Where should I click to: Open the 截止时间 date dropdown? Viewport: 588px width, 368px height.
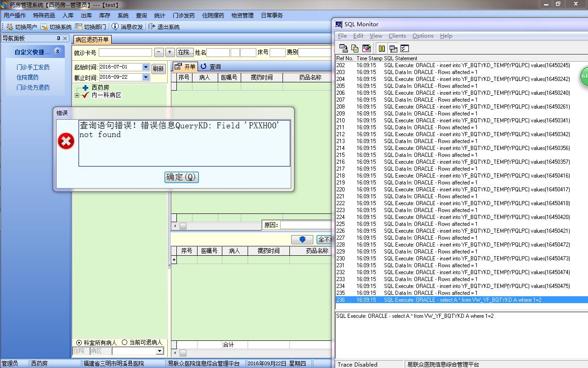click(146, 77)
